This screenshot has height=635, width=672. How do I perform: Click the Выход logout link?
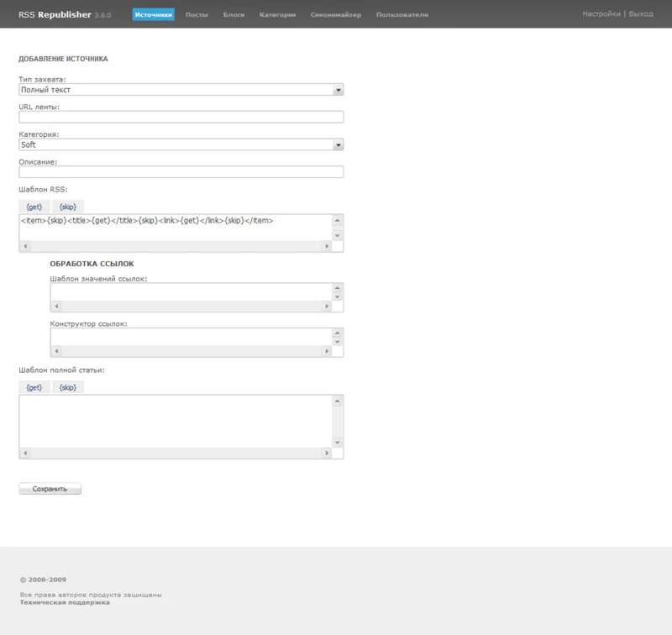641,14
